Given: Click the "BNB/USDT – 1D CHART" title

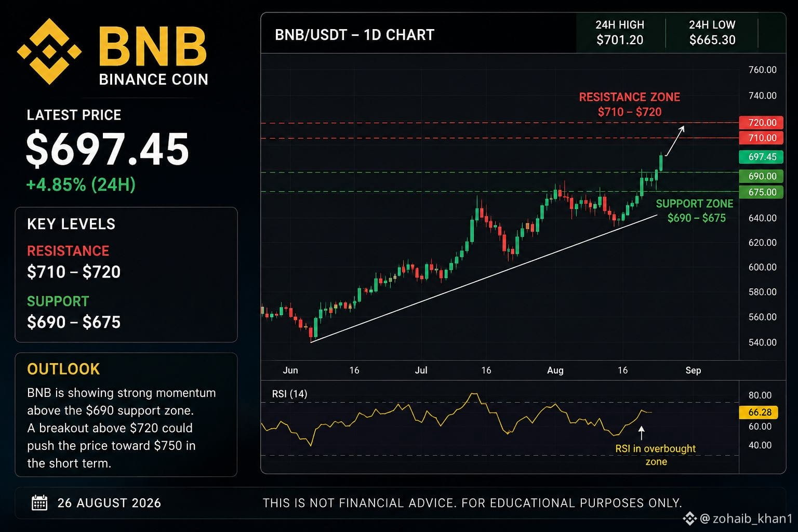Looking at the screenshot, I should [354, 35].
